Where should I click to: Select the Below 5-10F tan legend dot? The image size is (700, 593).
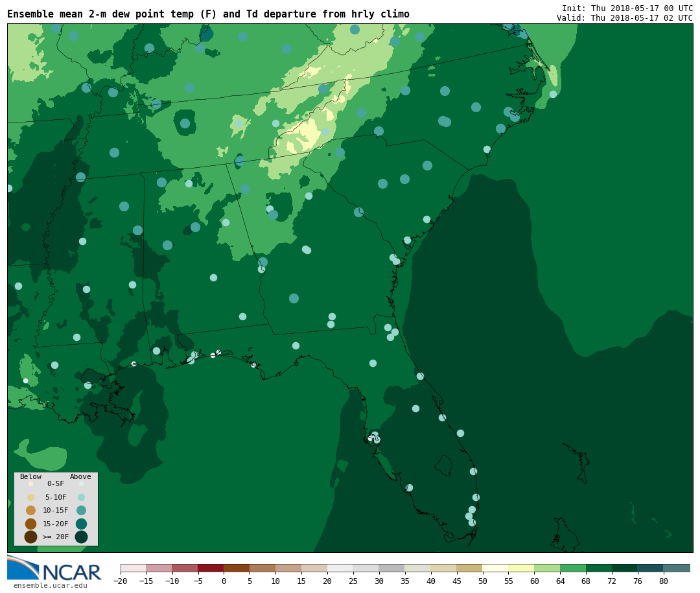31,497
